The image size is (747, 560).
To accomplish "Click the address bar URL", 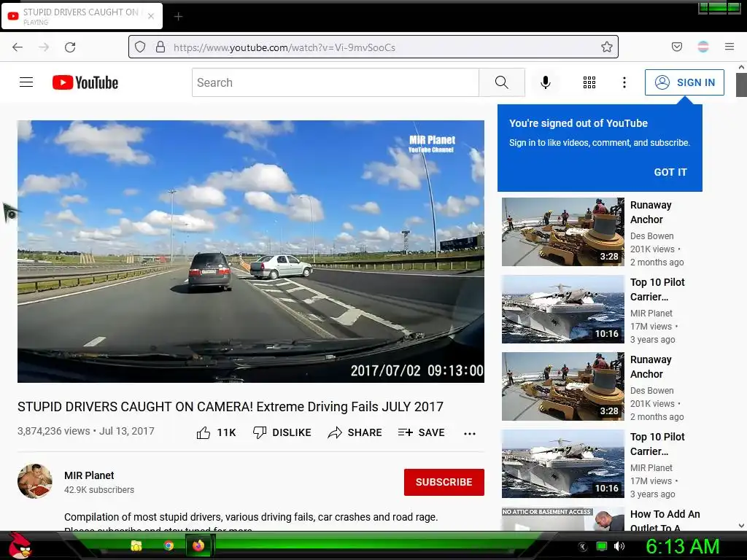I will pyautogui.click(x=285, y=47).
